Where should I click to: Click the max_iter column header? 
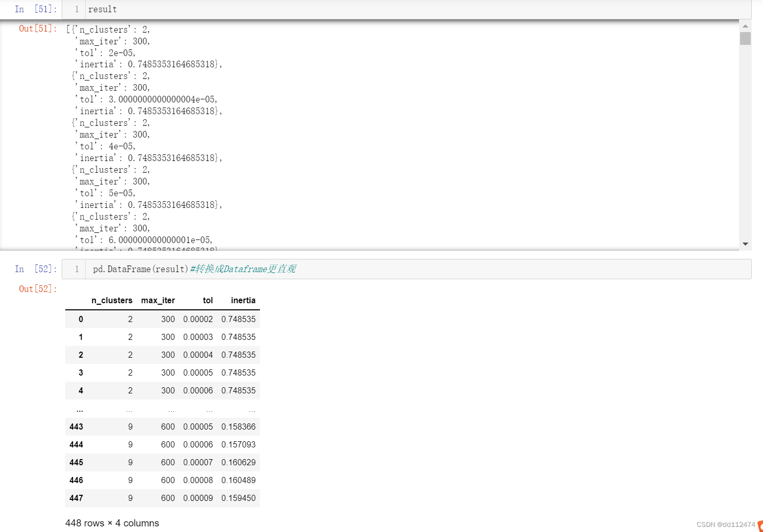tap(158, 301)
